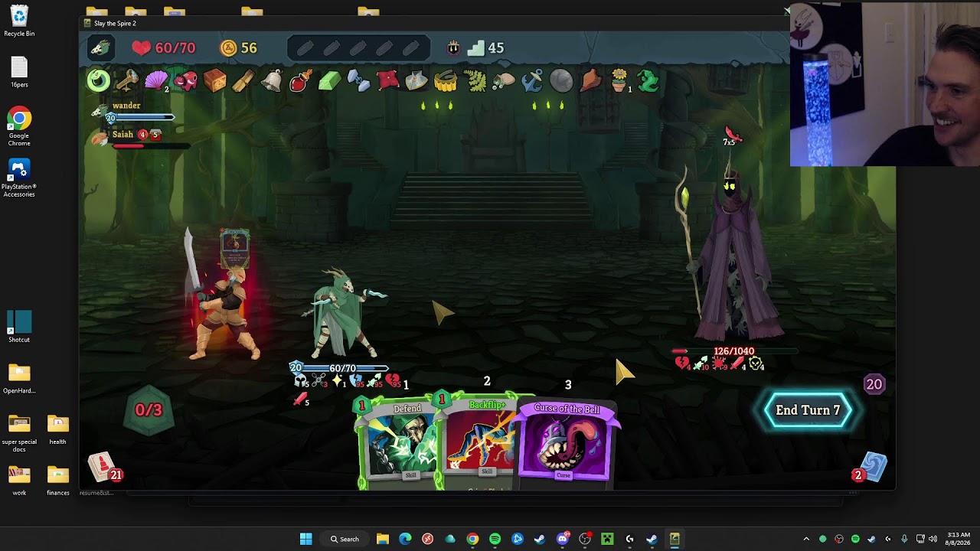
Task: Open Minecraft from the taskbar
Action: click(607, 539)
